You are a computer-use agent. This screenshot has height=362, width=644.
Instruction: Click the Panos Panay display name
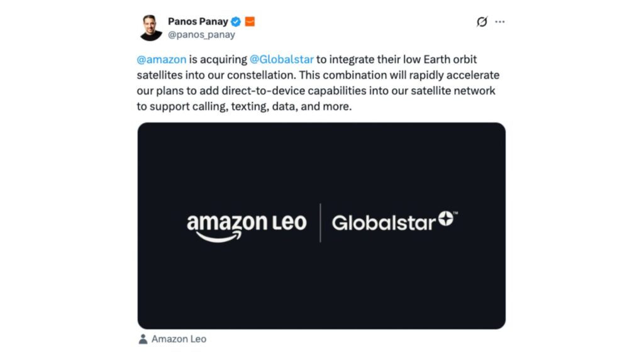(x=198, y=20)
